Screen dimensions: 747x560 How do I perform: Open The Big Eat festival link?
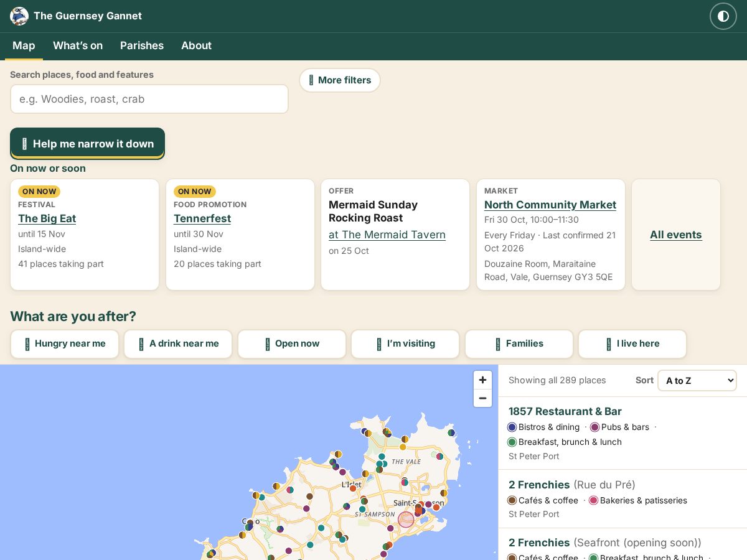point(47,218)
